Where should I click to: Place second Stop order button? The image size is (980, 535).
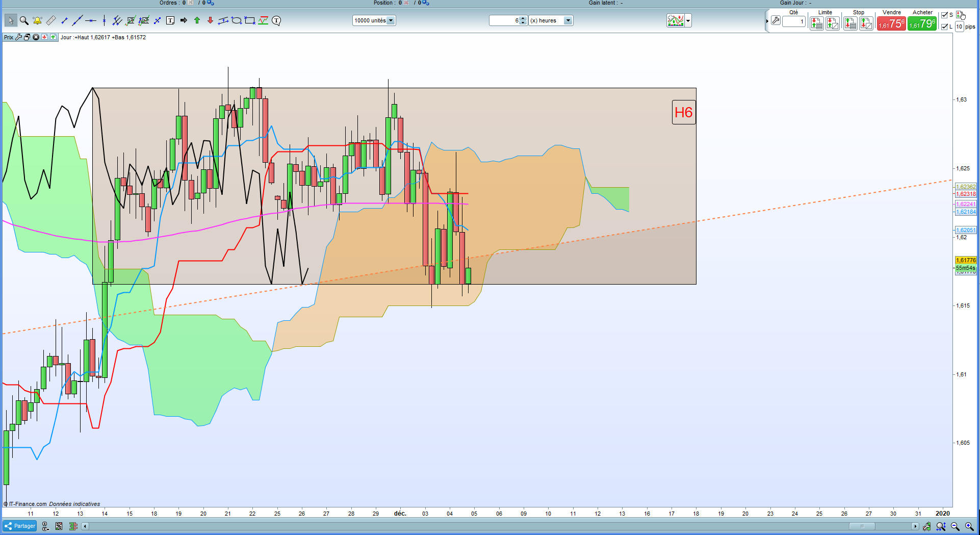click(866, 23)
